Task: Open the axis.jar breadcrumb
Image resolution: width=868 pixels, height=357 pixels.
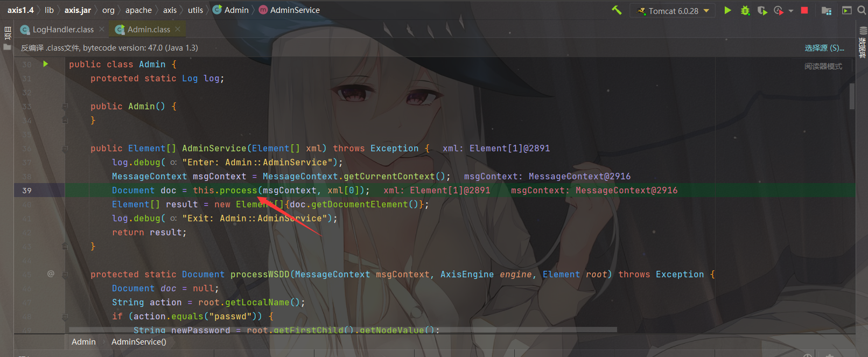Action: coord(78,10)
